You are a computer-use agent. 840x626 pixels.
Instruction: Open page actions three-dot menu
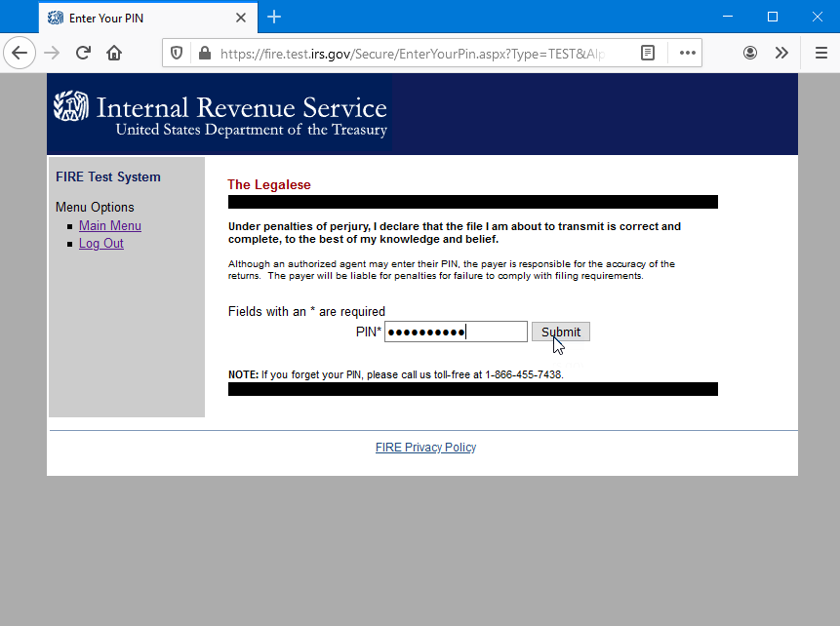coord(688,53)
